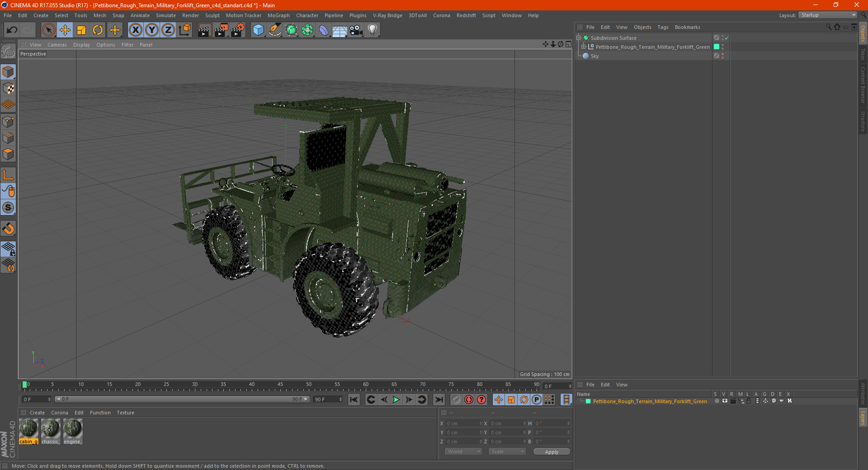Open the deformer objects icon
The width and height of the screenshot is (868, 470).
pyautogui.click(x=324, y=30)
